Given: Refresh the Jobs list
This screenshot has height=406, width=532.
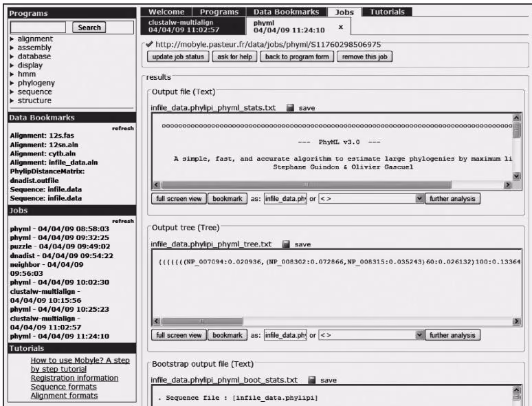Looking at the screenshot, I should (x=123, y=221).
